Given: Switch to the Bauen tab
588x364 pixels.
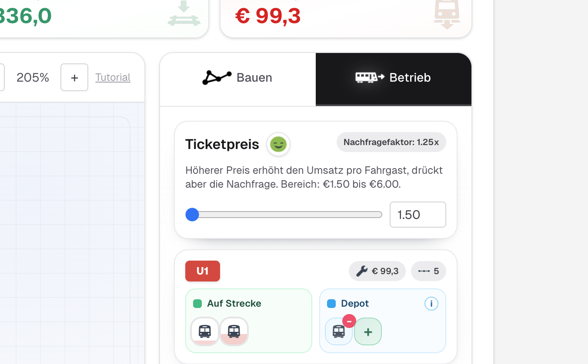Looking at the screenshot, I should [x=237, y=78].
